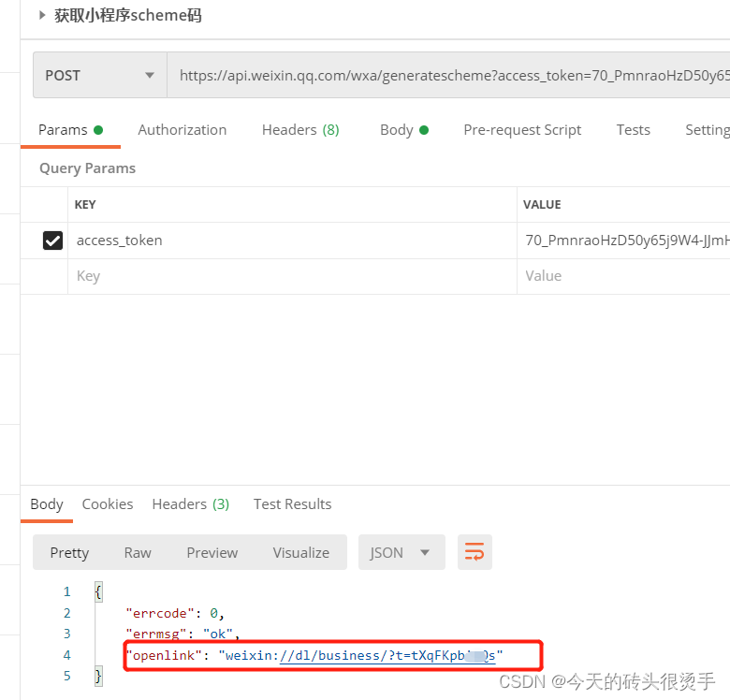Click the "ok" value on line 3

217,634
